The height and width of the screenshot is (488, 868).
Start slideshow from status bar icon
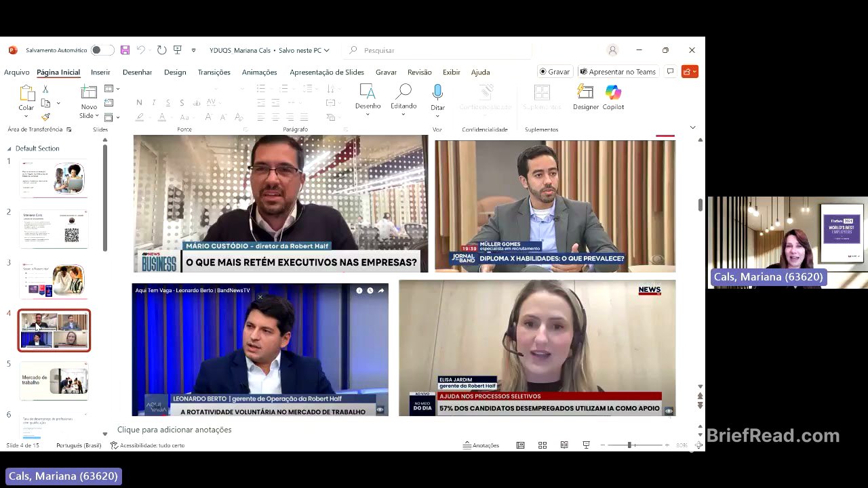pyautogui.click(x=586, y=445)
